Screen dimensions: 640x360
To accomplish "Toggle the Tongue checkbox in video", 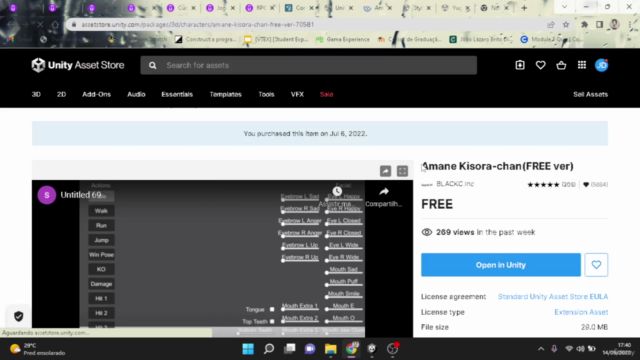I will point(272,309).
